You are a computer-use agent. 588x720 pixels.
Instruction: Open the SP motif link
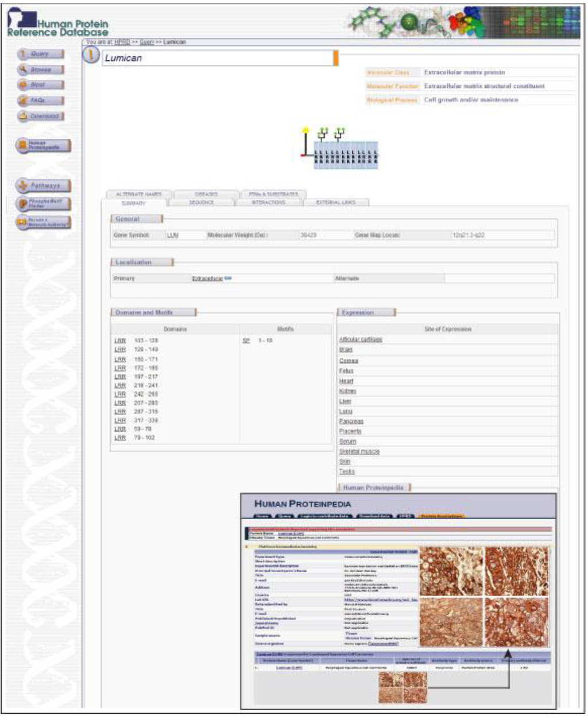(246, 340)
